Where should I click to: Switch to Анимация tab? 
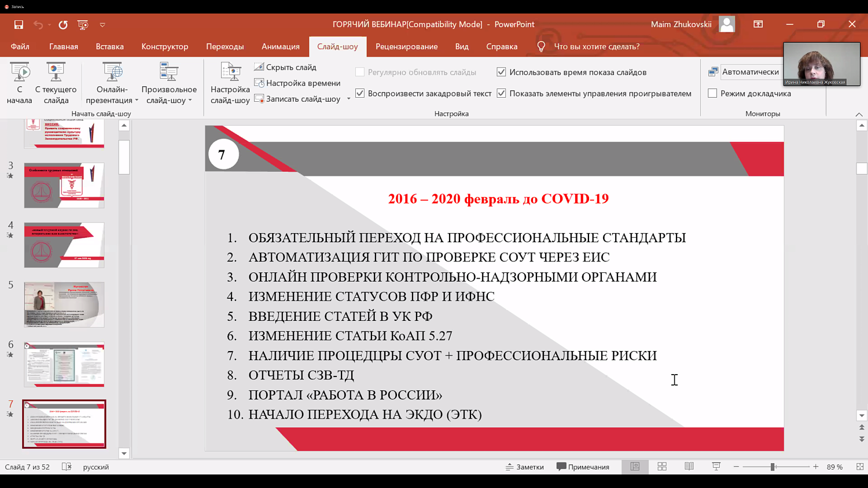point(281,46)
